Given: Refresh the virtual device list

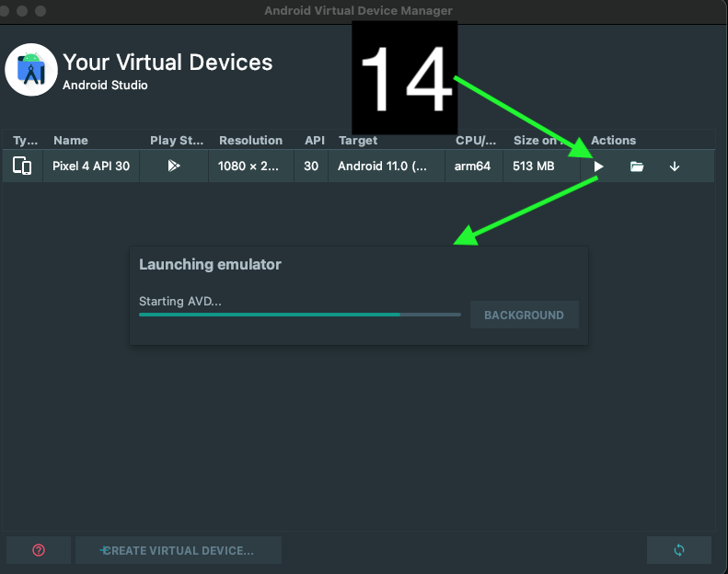Looking at the screenshot, I should click(x=678, y=550).
